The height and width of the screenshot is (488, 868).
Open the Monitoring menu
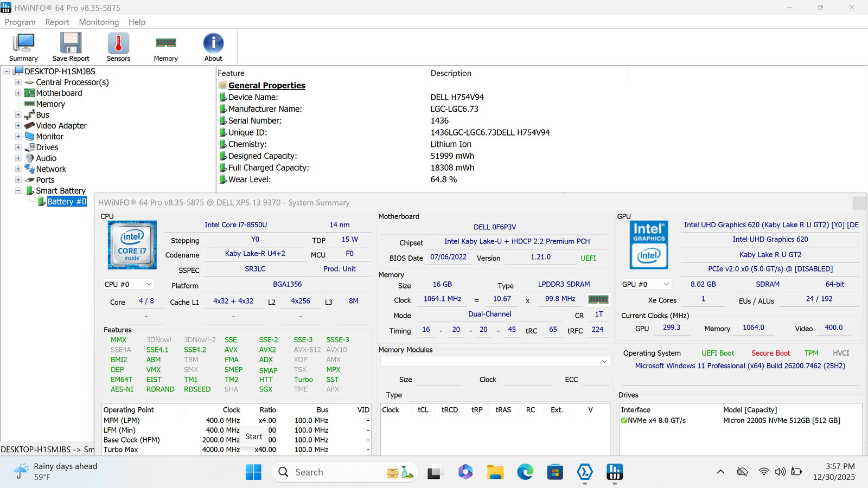click(x=99, y=22)
